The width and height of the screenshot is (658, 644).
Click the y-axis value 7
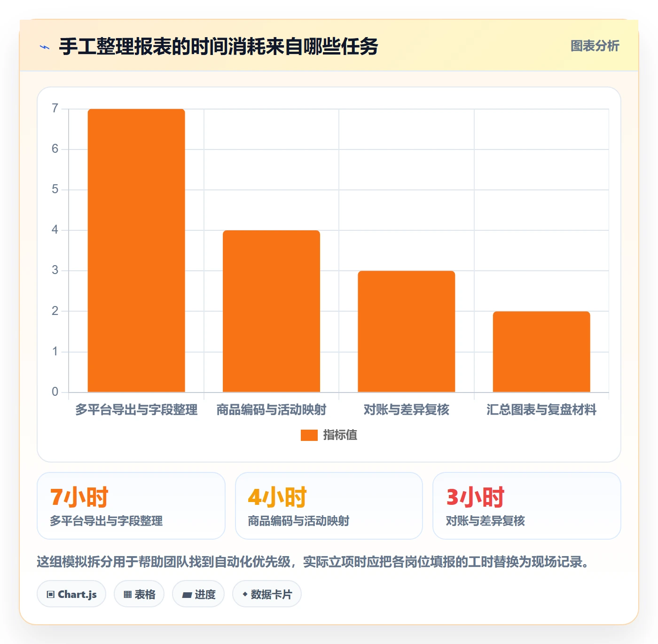tap(55, 109)
